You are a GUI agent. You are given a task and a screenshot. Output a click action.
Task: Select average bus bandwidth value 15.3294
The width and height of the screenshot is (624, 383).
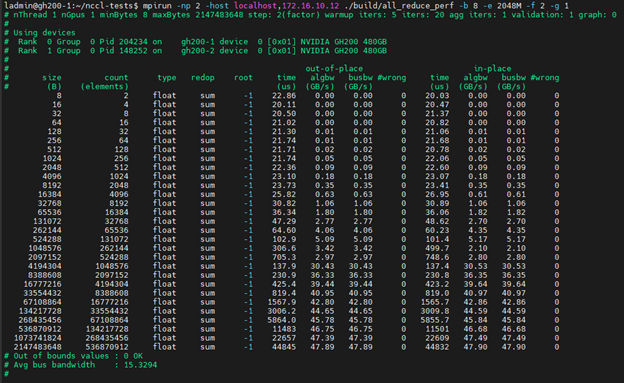[x=140, y=365]
